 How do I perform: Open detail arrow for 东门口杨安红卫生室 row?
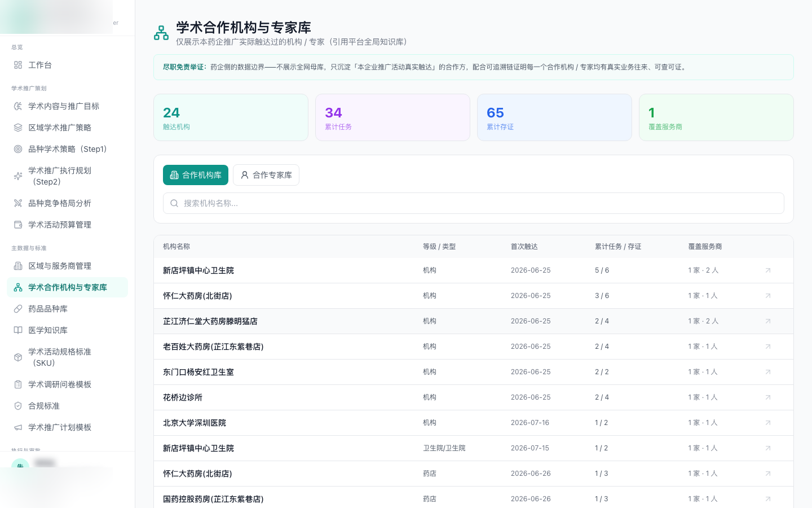pos(768,372)
